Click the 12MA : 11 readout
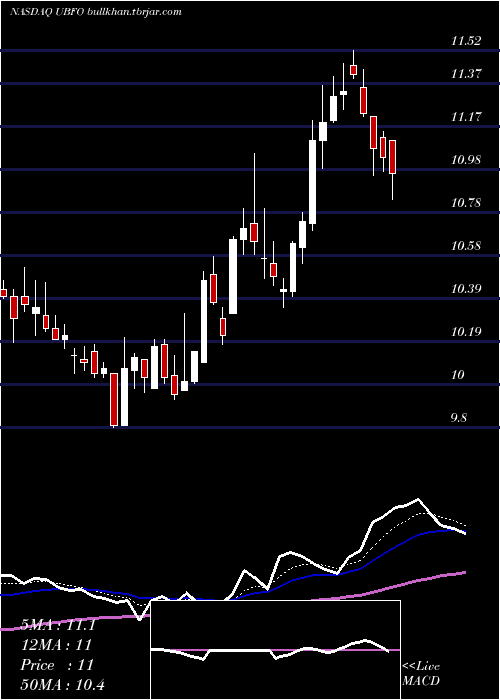Image resolution: width=500 pixels, height=700 pixels. [x=56, y=645]
